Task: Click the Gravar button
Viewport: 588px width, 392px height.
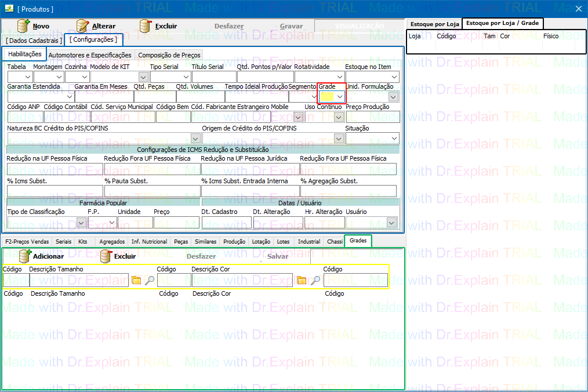Action: (291, 26)
